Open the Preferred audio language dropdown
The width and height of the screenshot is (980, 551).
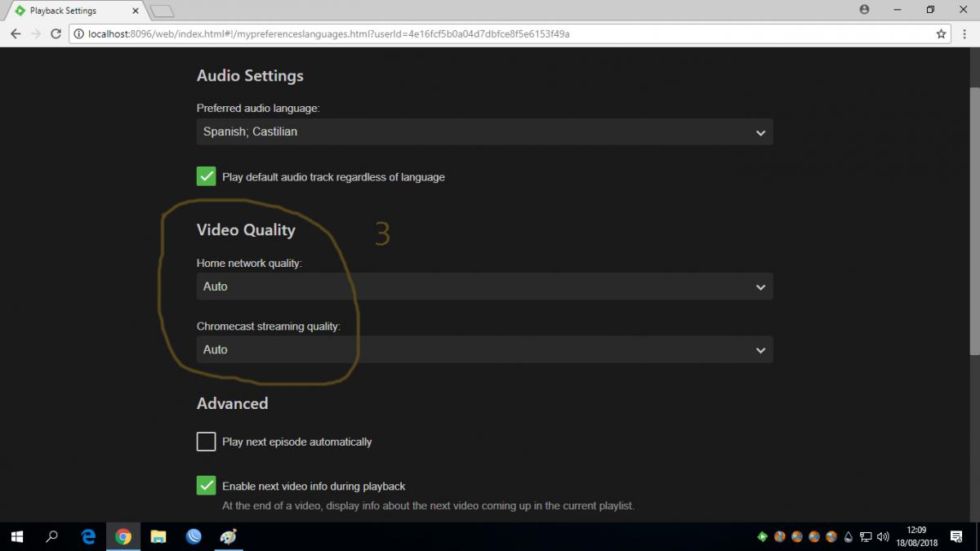(484, 131)
